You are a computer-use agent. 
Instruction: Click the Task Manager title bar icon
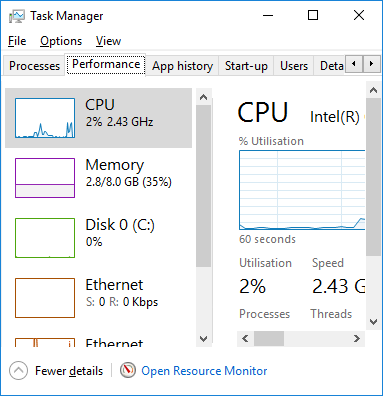pyautogui.click(x=17, y=16)
